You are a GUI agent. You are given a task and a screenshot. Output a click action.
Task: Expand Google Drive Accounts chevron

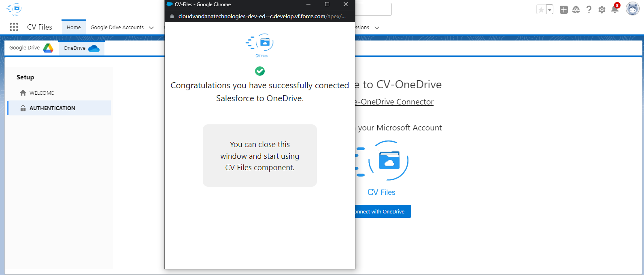point(151,28)
